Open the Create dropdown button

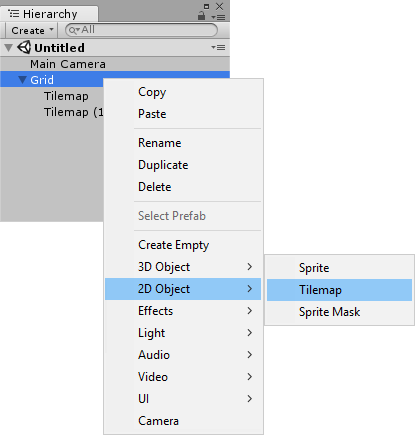(x=32, y=30)
